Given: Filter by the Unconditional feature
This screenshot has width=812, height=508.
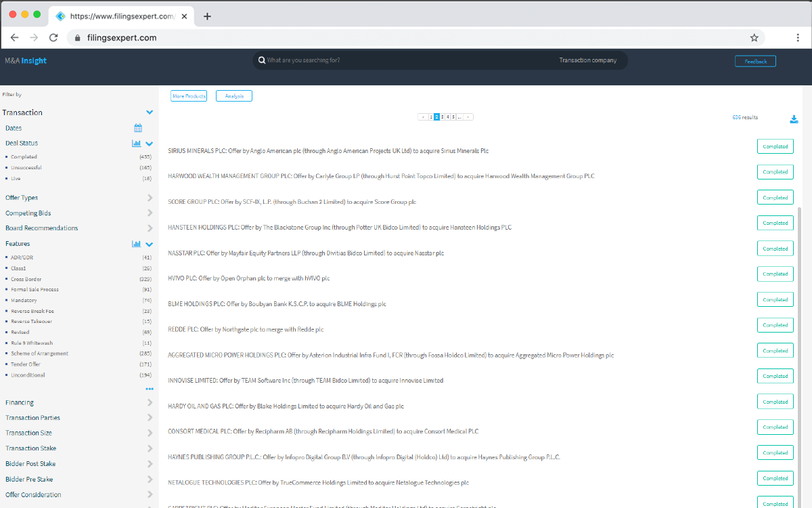Looking at the screenshot, I should [28, 375].
